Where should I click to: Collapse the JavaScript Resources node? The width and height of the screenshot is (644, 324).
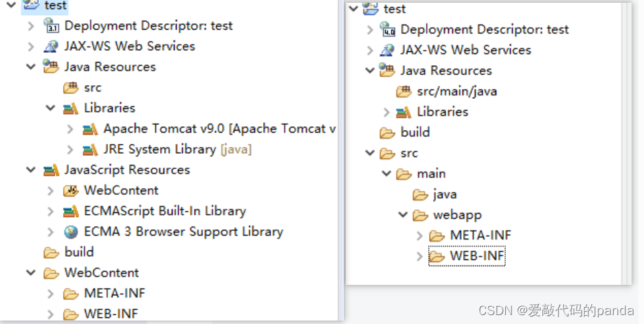pyautogui.click(x=31, y=170)
